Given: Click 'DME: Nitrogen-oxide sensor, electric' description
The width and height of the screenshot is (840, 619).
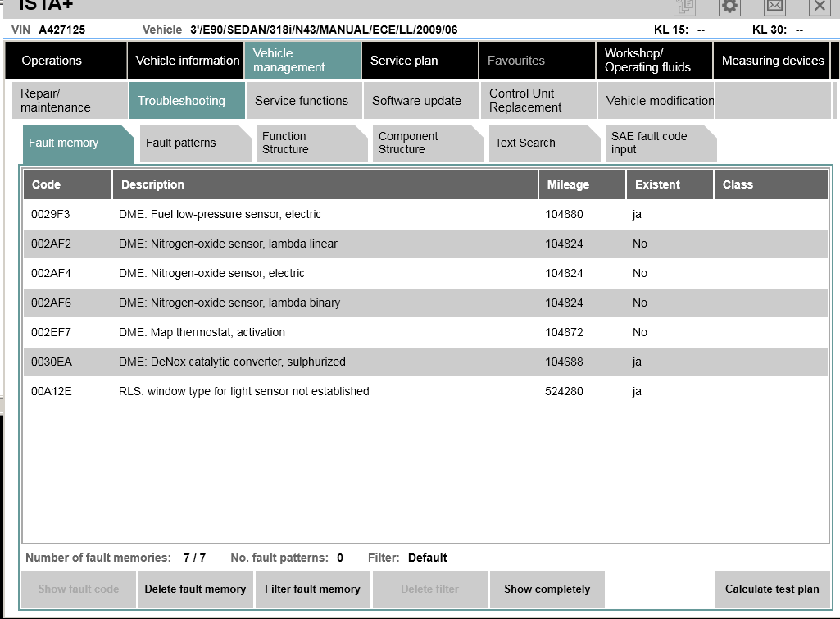Looking at the screenshot, I should [211, 273].
